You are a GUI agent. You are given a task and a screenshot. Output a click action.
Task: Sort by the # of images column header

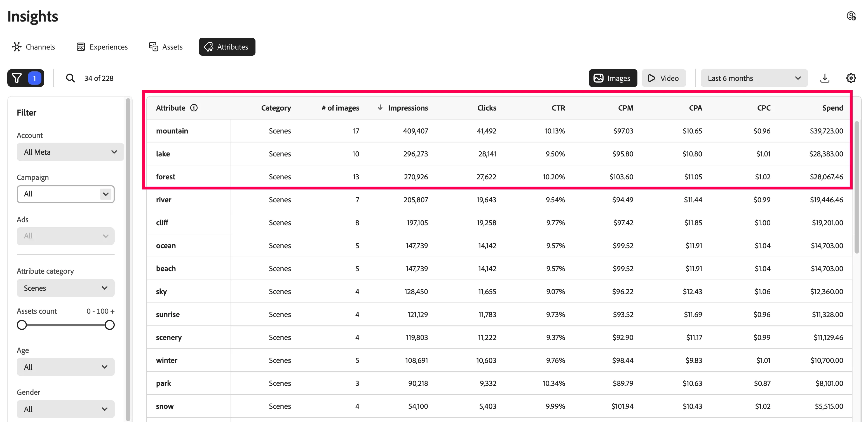pyautogui.click(x=340, y=108)
